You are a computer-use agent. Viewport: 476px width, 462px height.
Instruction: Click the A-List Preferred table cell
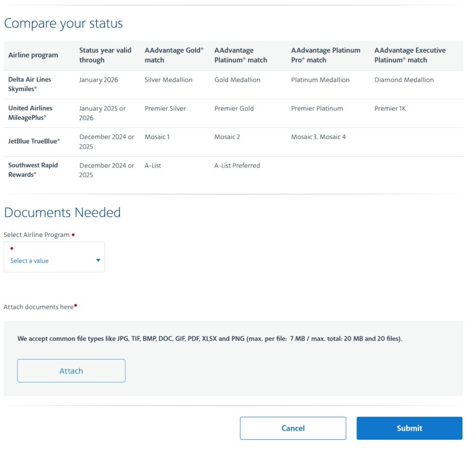[x=237, y=165]
